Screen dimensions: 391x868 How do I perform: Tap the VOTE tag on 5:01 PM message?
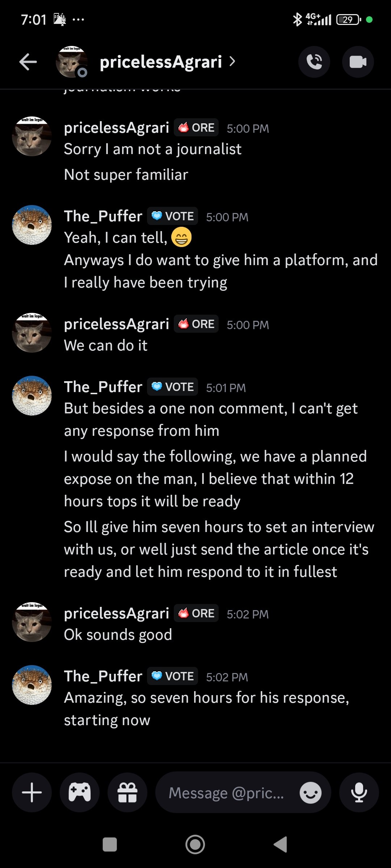[173, 387]
